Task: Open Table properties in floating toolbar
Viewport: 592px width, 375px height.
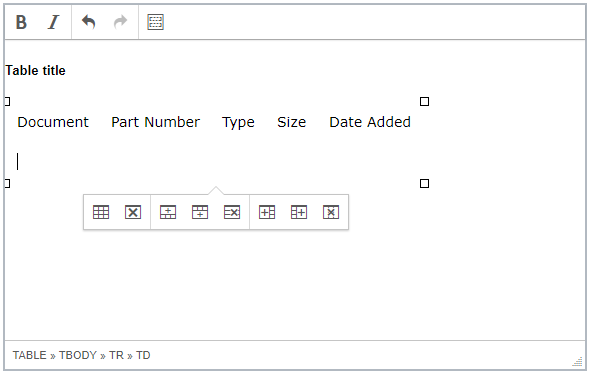Action: tap(101, 212)
